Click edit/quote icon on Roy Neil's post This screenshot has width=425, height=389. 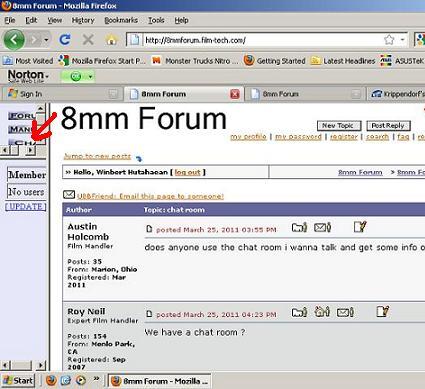click(383, 312)
